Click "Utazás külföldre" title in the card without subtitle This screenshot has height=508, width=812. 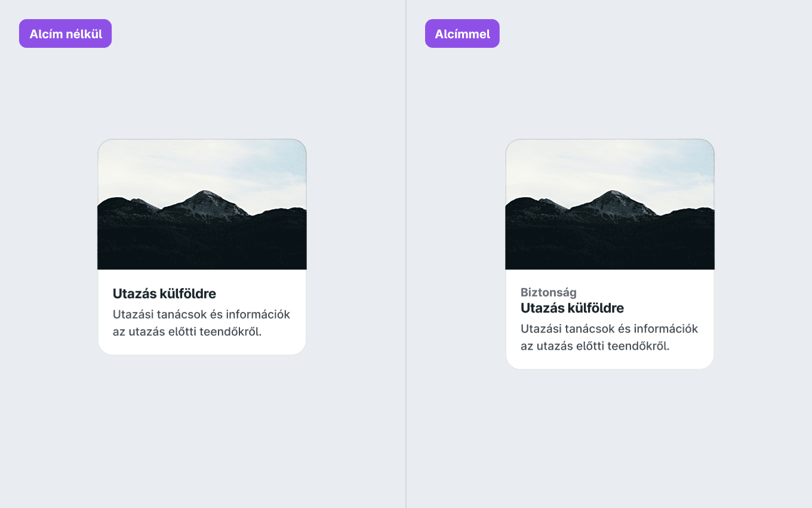164,293
